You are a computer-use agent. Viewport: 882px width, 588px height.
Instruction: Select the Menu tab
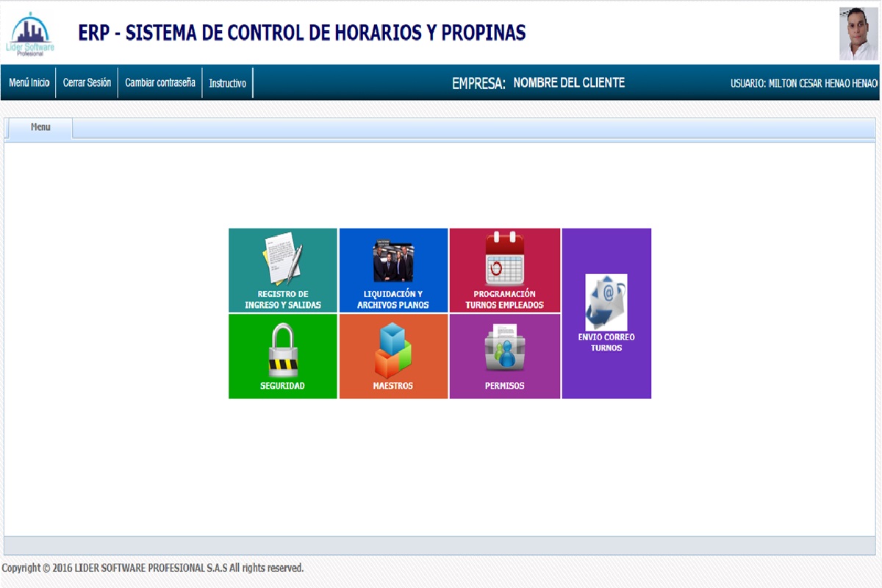coord(40,128)
